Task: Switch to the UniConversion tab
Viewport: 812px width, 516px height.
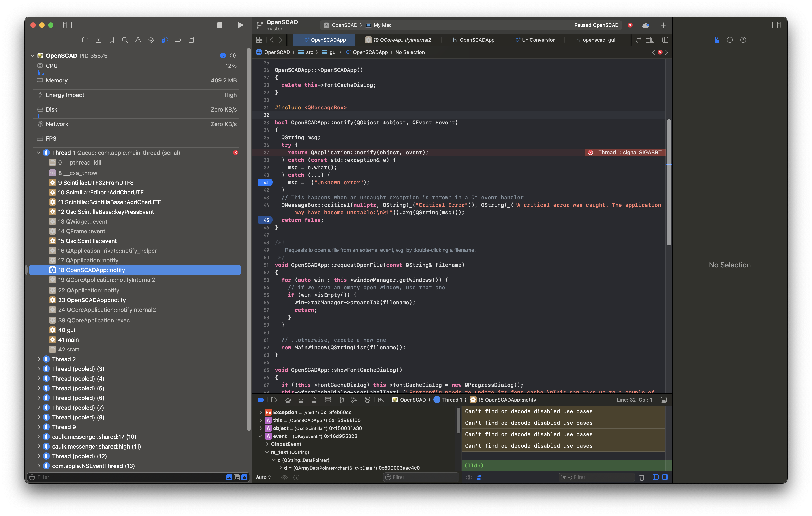Action: coord(535,40)
